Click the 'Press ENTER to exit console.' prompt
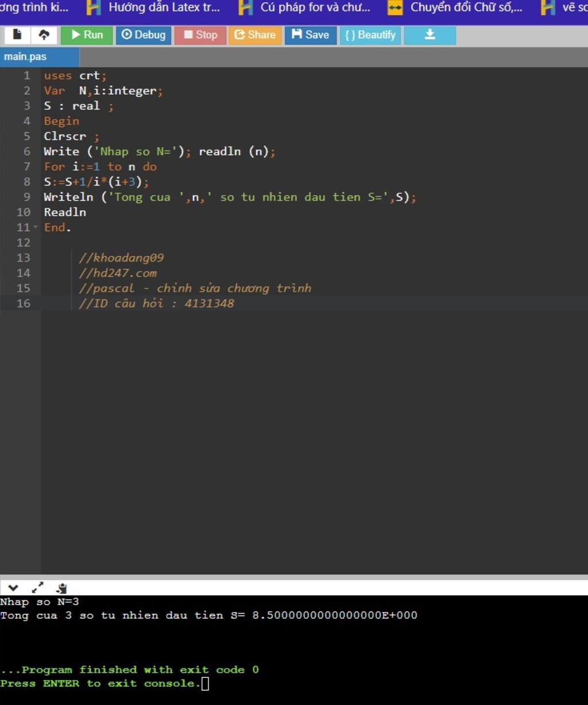Image resolution: width=588 pixels, height=705 pixels. click(x=100, y=683)
